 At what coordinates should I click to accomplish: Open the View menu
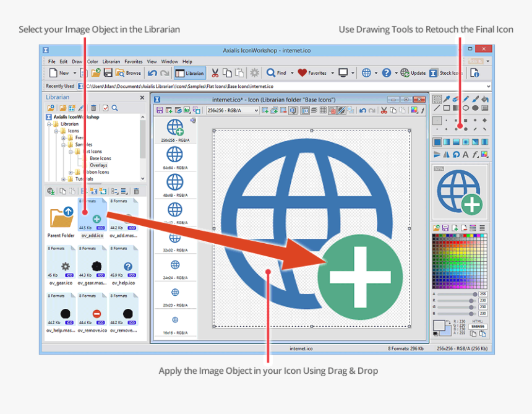click(x=152, y=61)
